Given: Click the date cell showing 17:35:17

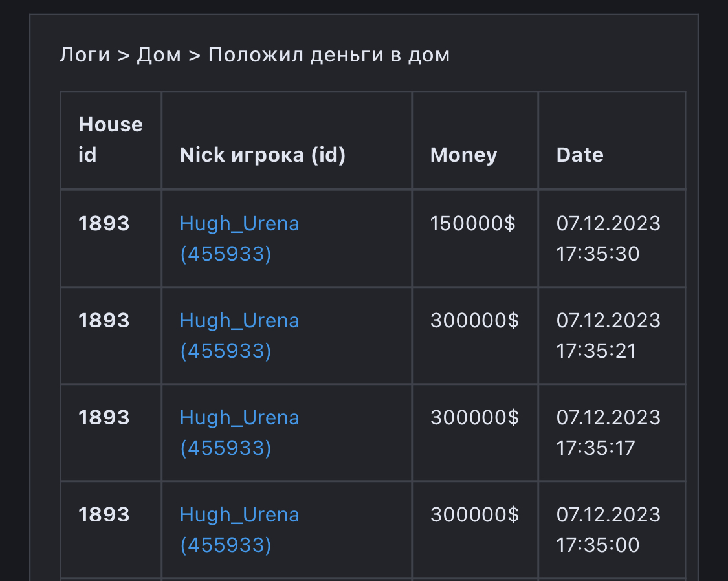Looking at the screenshot, I should 608,432.
